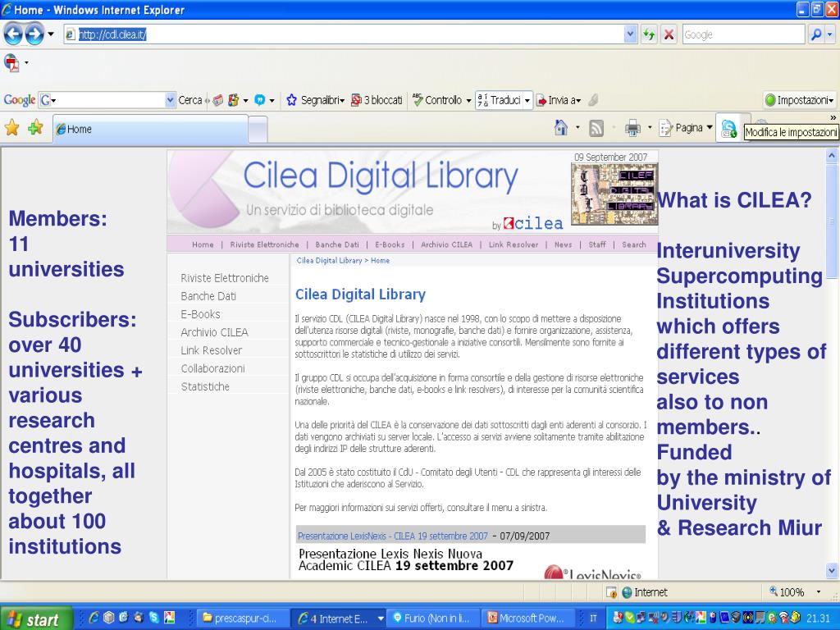Screen dimensions: 840x630
Task: Click Archivio CILEA in left sidebar
Action: point(214,333)
